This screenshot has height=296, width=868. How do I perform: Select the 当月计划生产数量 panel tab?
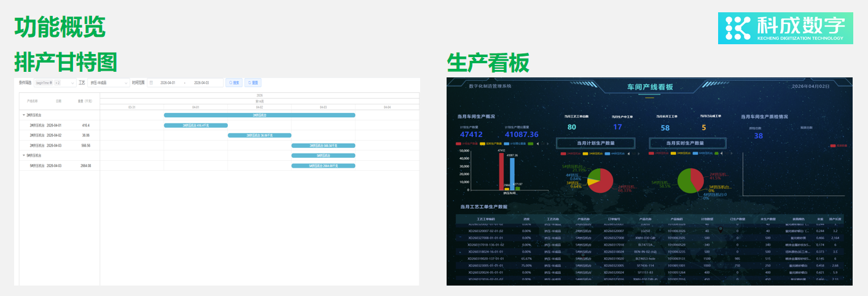(595, 143)
